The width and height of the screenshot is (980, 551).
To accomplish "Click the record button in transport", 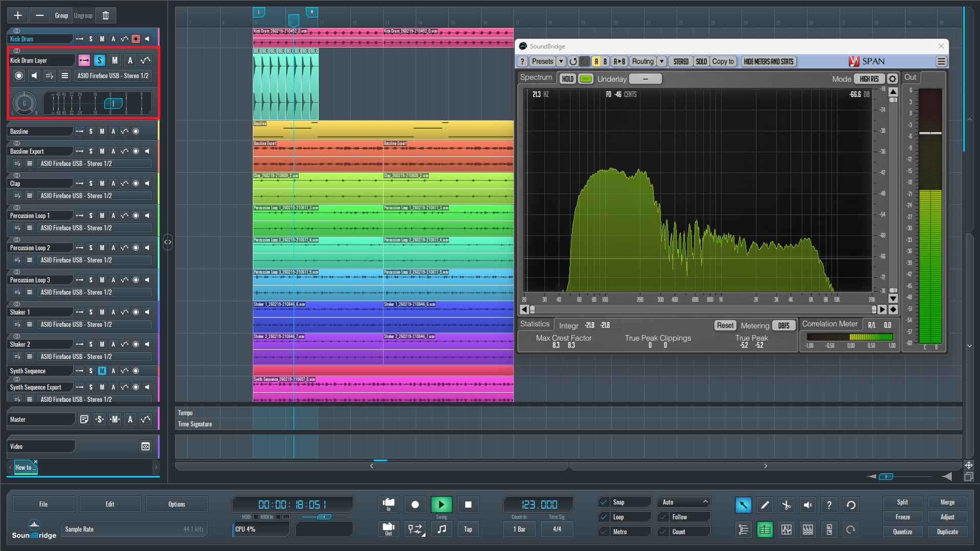I will pos(415,505).
